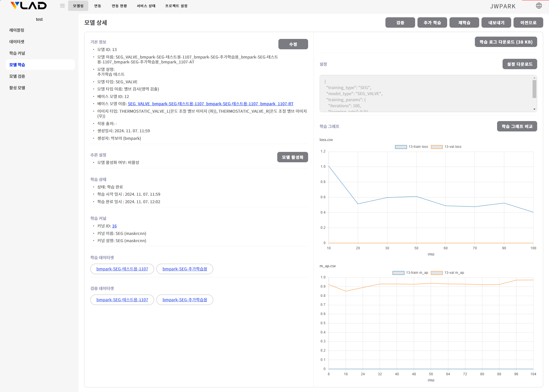This screenshot has width=549, height=392.
Task: Click the 모델 활성화 button
Action: [293, 157]
